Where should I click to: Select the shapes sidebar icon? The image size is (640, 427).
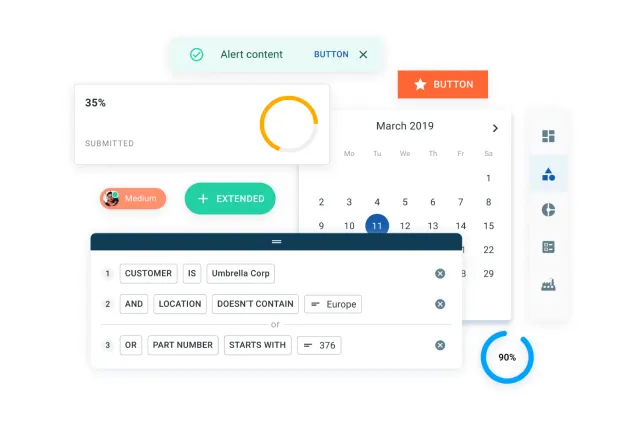(x=548, y=174)
